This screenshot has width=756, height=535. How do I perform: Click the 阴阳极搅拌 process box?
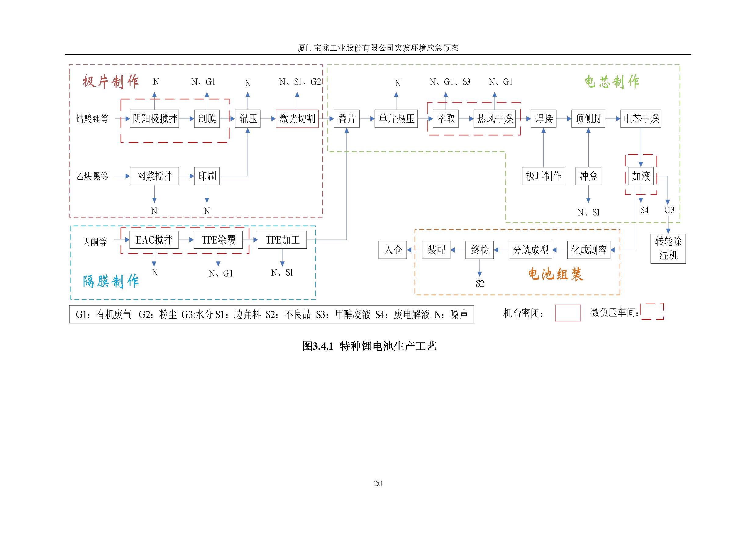[x=154, y=119]
